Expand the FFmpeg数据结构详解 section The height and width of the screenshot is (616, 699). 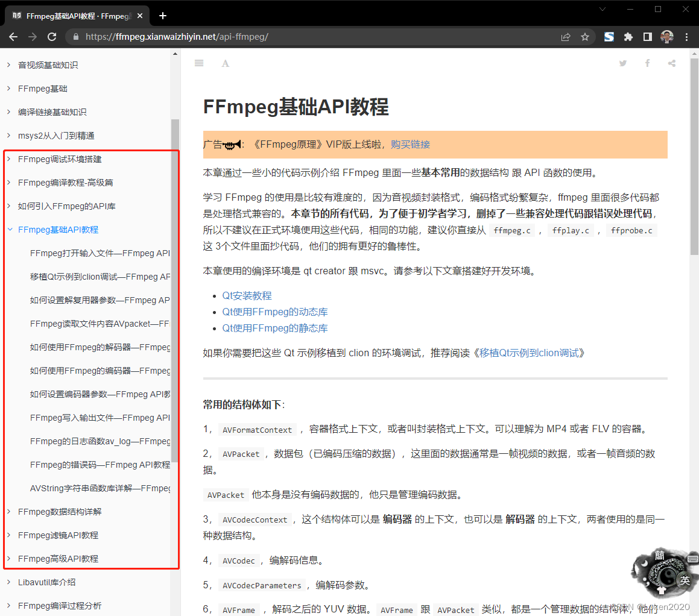point(9,511)
